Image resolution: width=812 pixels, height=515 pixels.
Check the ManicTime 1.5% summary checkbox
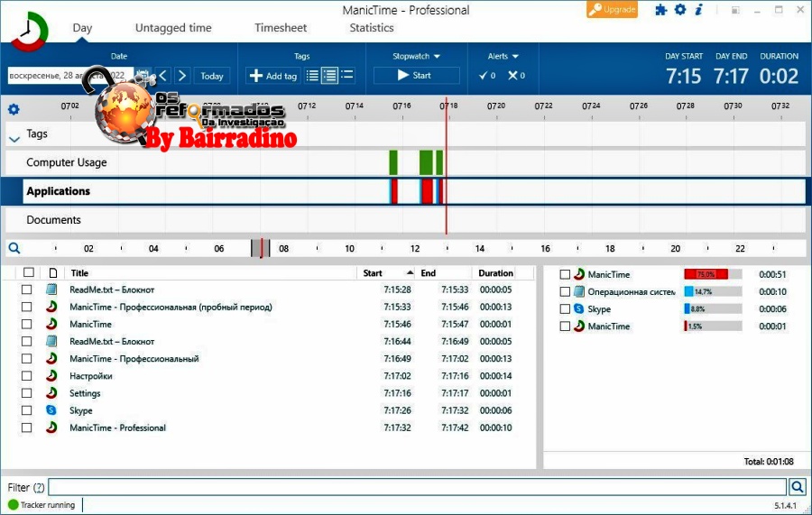(x=565, y=326)
